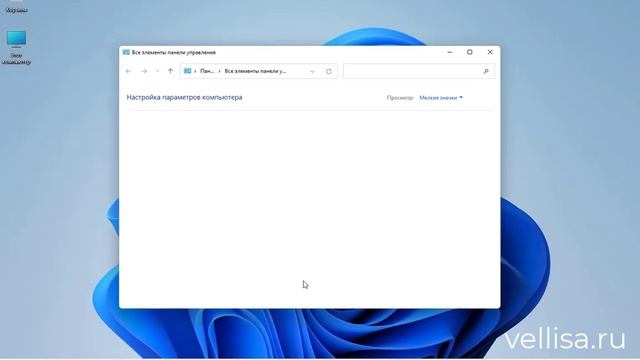
Task: Expand the address bar history dropdown
Action: [x=313, y=71]
